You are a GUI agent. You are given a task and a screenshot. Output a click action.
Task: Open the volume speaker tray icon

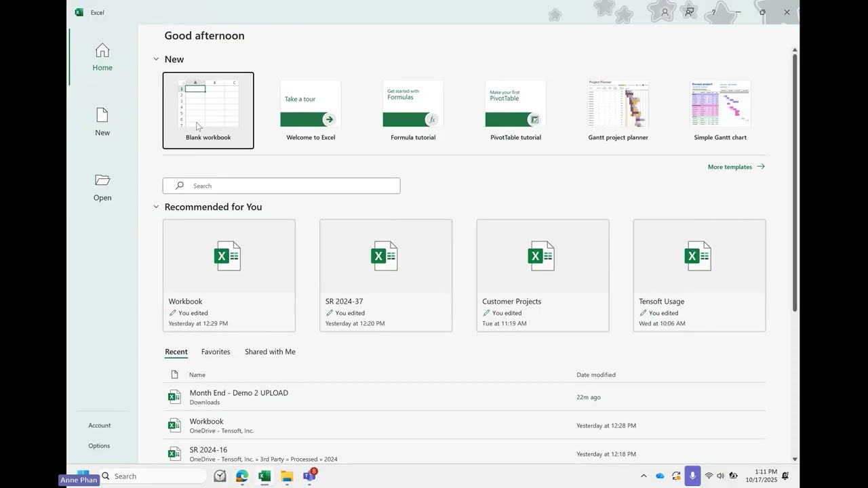point(720,476)
